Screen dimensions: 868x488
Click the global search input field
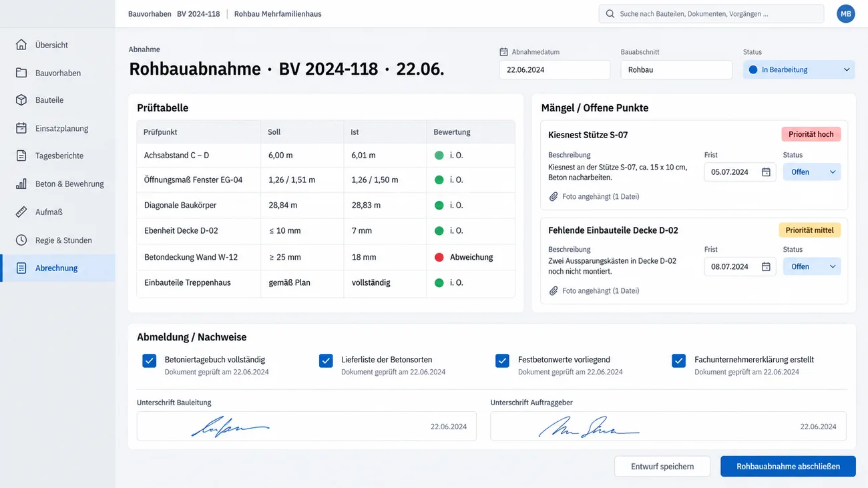[x=711, y=13]
